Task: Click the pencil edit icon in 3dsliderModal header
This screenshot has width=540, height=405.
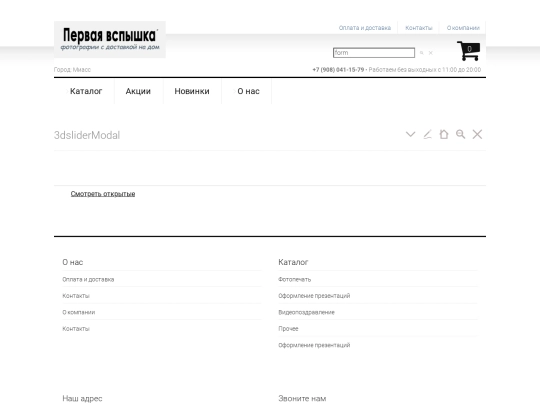Action: pyautogui.click(x=427, y=134)
